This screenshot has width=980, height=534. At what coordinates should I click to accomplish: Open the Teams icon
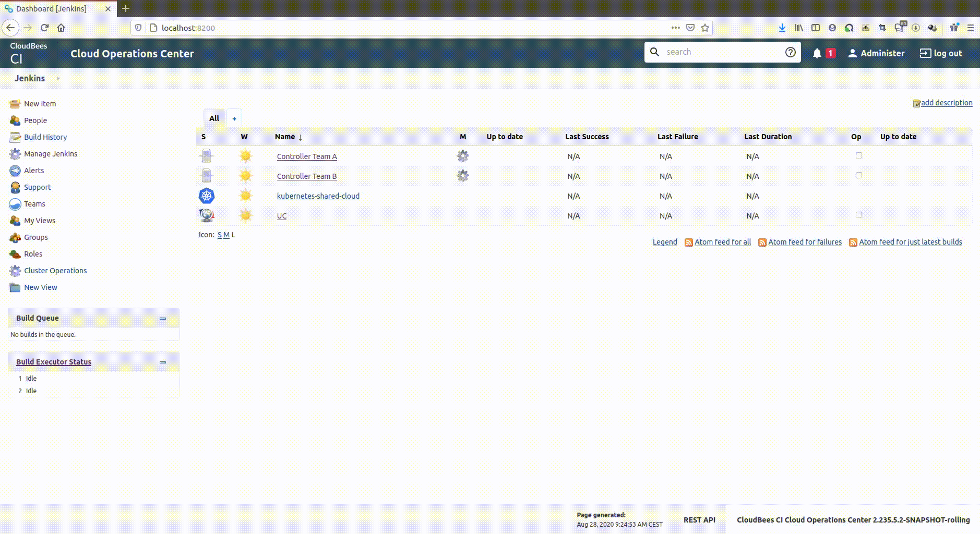pyautogui.click(x=15, y=204)
